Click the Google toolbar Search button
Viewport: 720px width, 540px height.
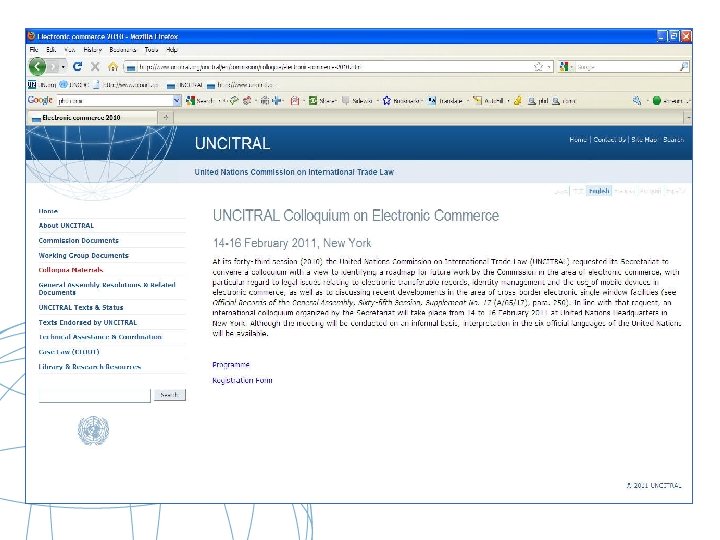[200, 101]
